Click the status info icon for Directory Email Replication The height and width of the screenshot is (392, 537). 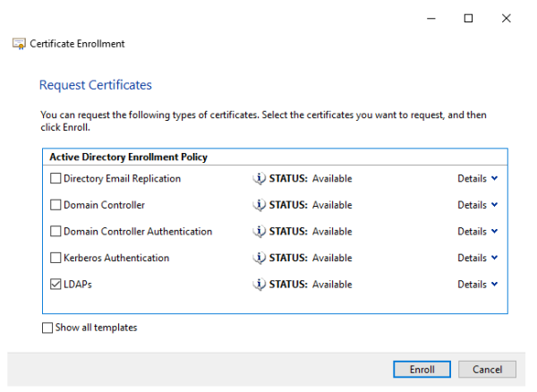[260, 178]
